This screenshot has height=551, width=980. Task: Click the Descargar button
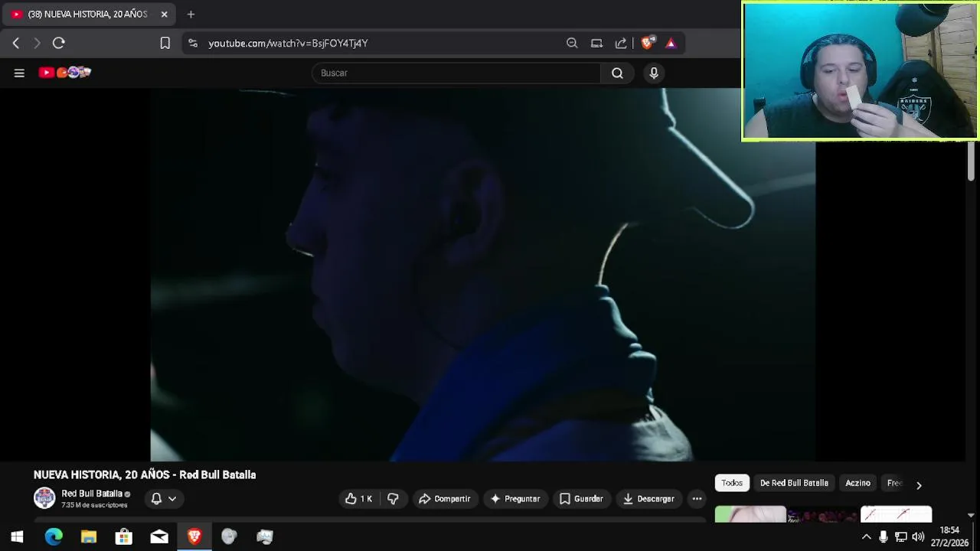coord(648,499)
